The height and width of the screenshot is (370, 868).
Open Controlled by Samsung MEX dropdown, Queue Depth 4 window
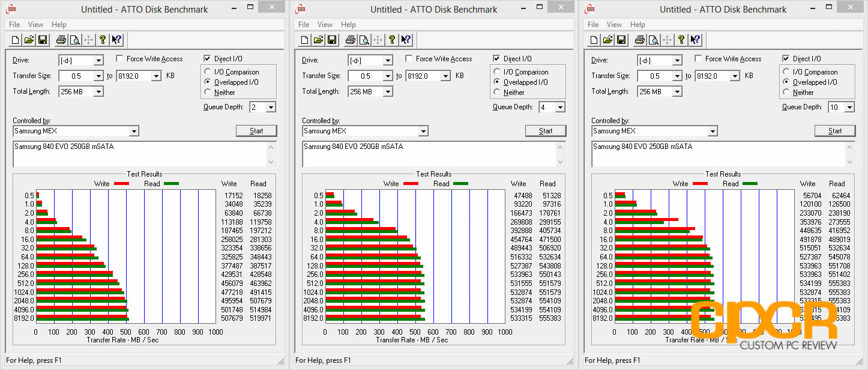pyautogui.click(x=423, y=131)
